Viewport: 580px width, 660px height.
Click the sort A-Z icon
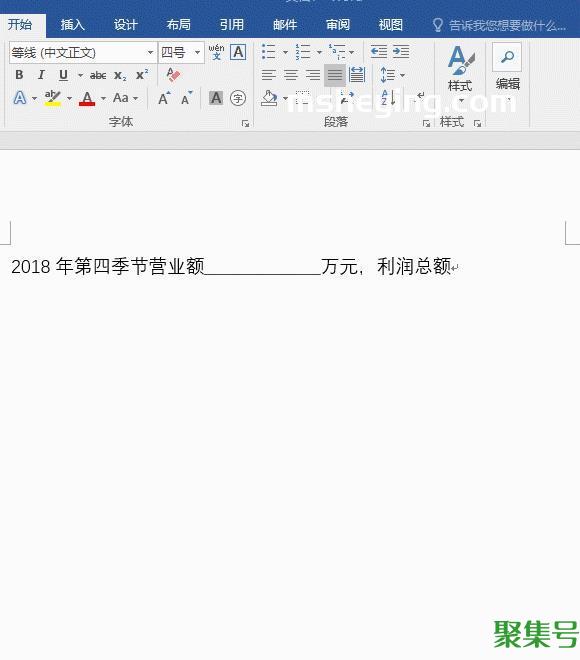(388, 98)
